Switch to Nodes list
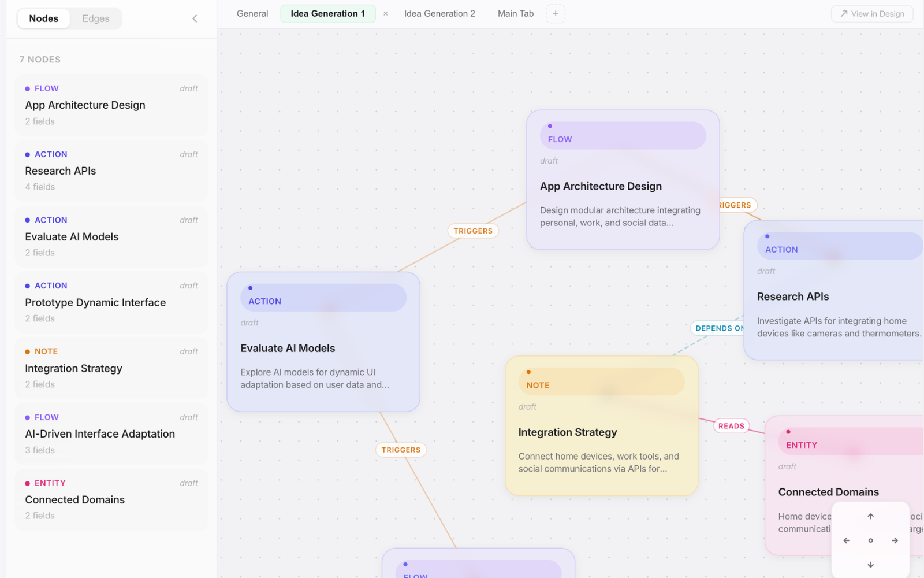Viewport: 924px width, 578px height. click(x=44, y=18)
